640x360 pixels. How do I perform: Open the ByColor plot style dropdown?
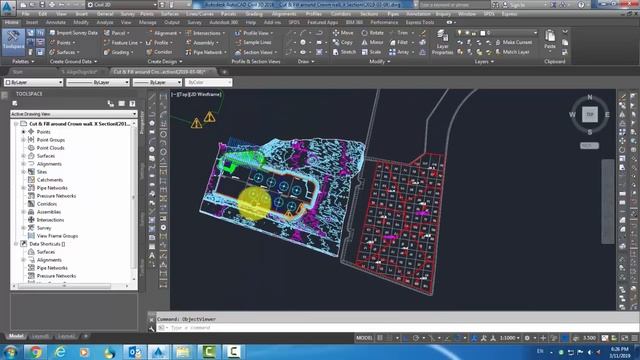coord(208,82)
